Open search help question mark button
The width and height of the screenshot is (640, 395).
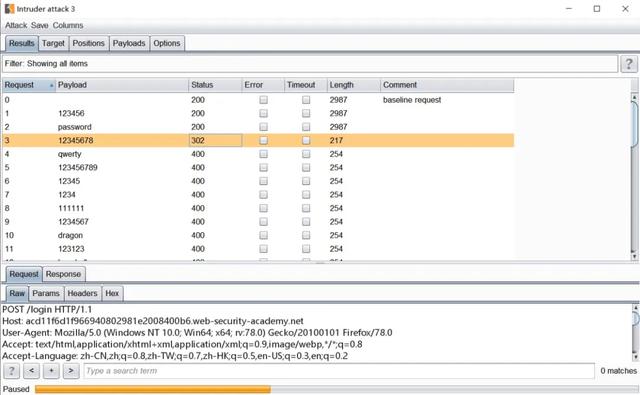[x=11, y=371]
